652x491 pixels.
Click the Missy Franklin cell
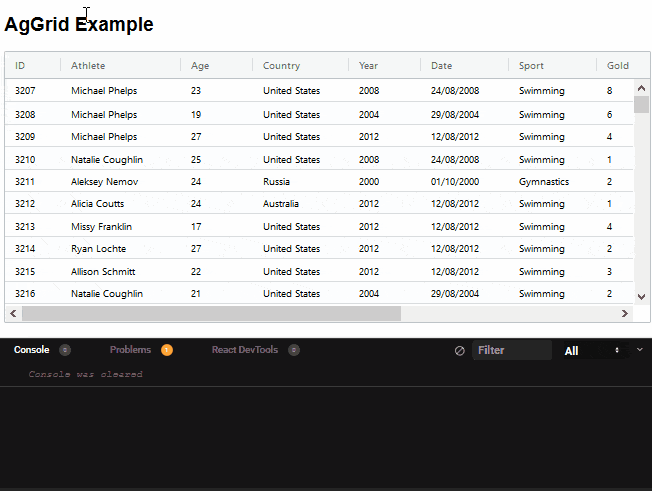101,227
